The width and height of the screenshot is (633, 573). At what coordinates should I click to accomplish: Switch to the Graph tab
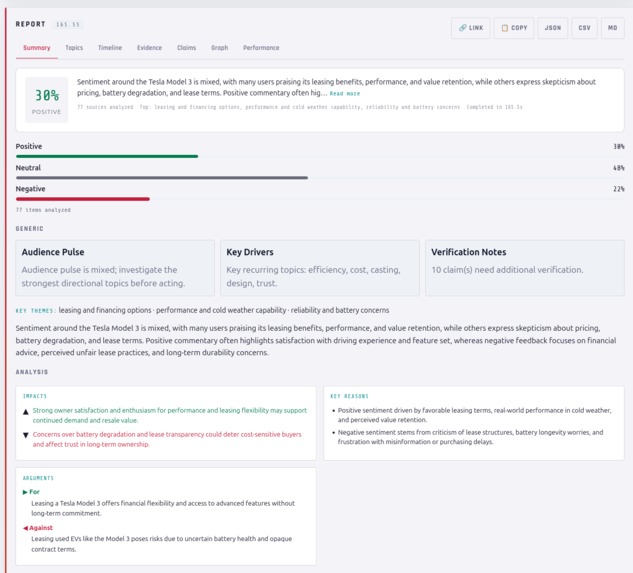(219, 48)
